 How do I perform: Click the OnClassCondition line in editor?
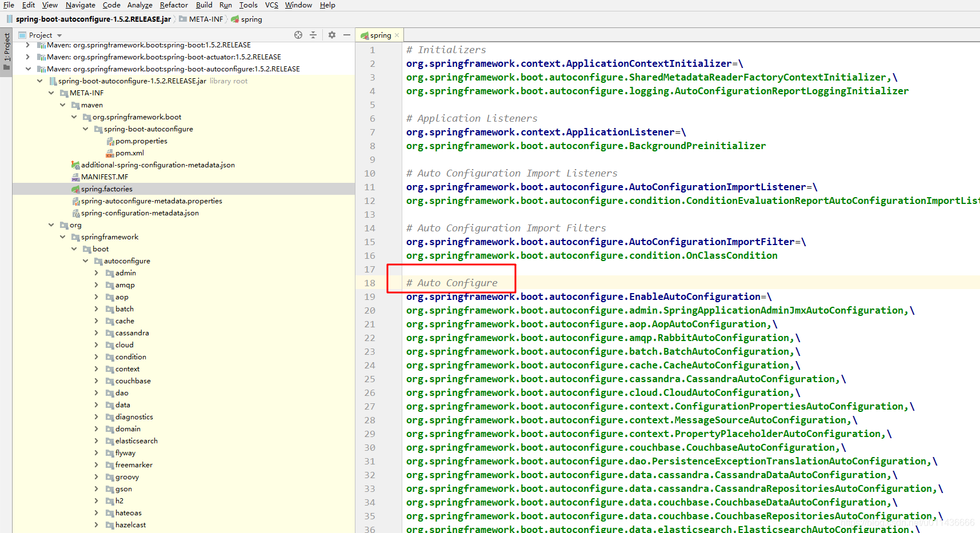click(x=592, y=255)
